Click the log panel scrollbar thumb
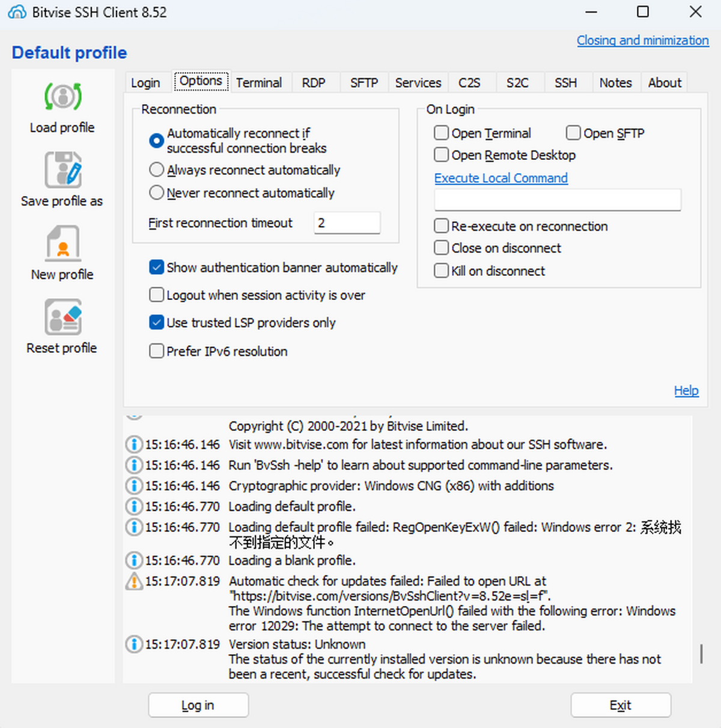The width and height of the screenshot is (721, 728). (701, 654)
